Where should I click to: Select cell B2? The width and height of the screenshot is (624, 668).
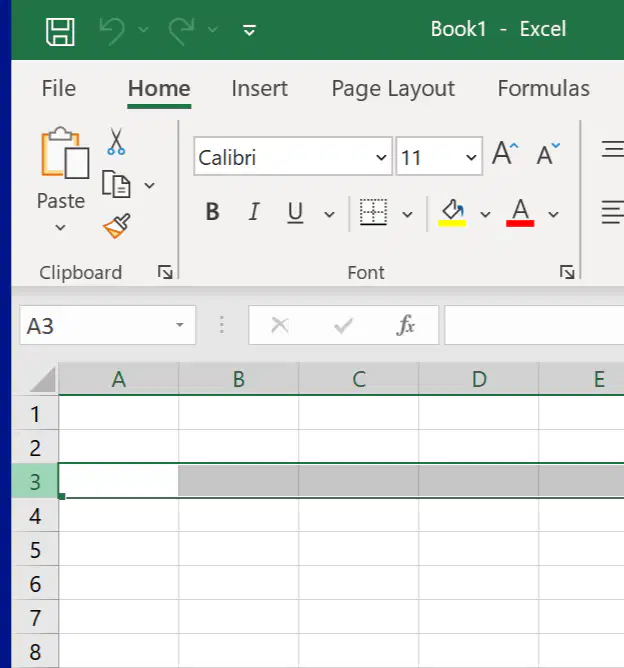(x=239, y=447)
